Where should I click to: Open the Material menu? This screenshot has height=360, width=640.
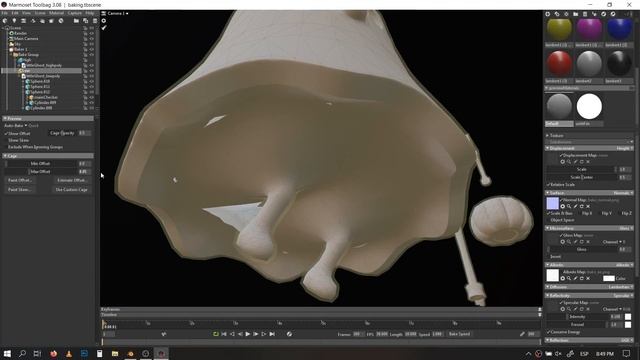(x=57, y=13)
